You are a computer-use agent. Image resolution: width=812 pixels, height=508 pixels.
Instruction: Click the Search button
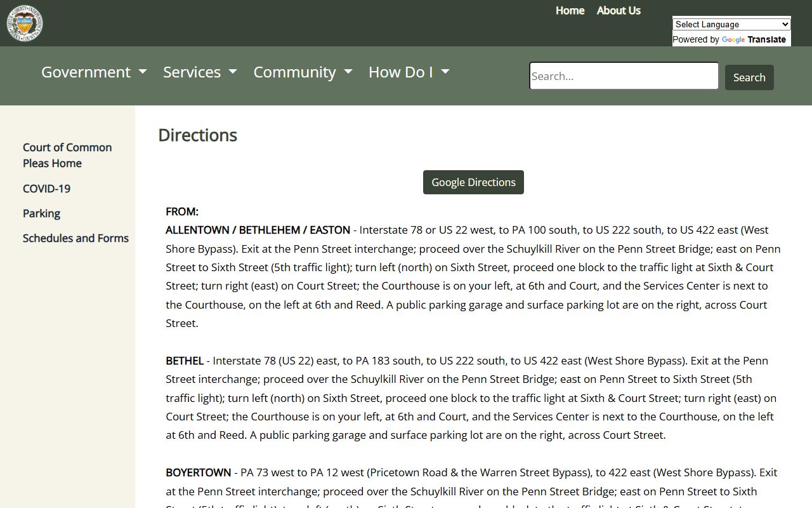[749, 77]
